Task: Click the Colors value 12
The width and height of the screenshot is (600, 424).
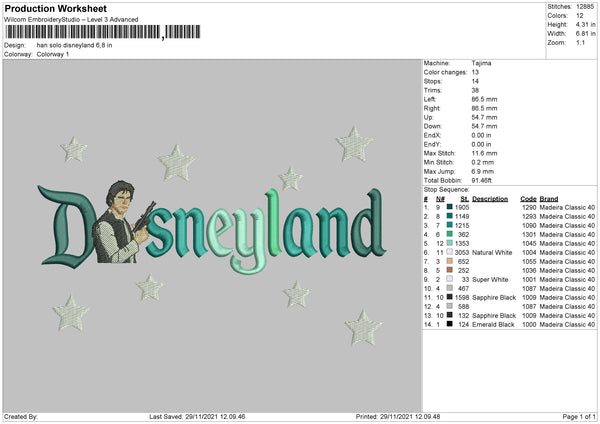Action: pyautogui.click(x=580, y=16)
